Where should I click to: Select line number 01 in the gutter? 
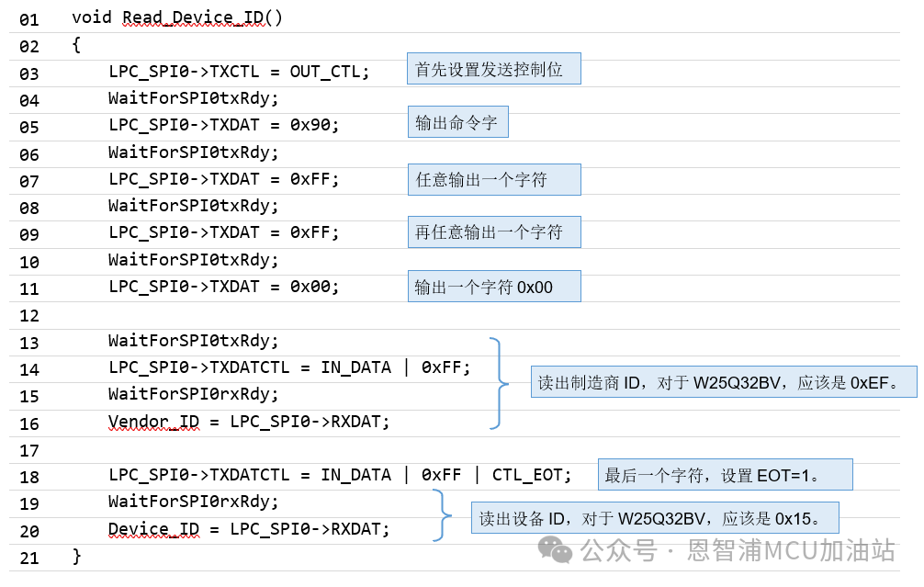pos(28,17)
